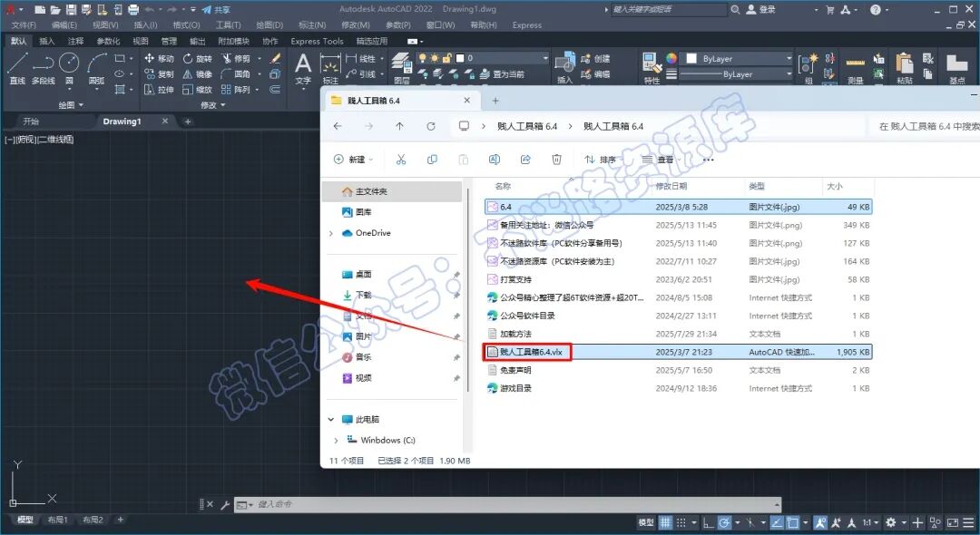Click the Array (阵列) tool
Image resolution: width=980 pixels, height=535 pixels.
click(x=236, y=89)
